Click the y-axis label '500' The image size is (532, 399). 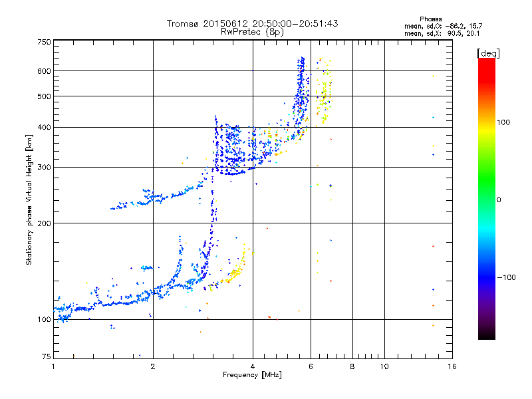[44, 96]
